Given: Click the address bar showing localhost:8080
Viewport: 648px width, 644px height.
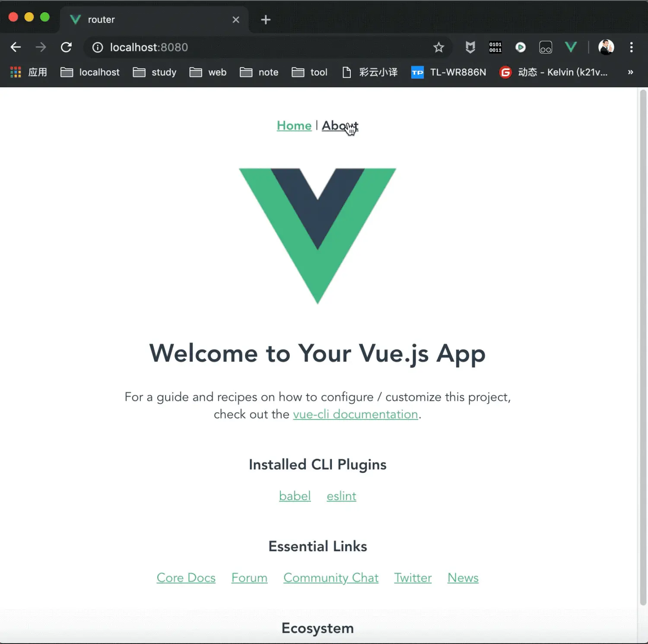Looking at the screenshot, I should (268, 47).
